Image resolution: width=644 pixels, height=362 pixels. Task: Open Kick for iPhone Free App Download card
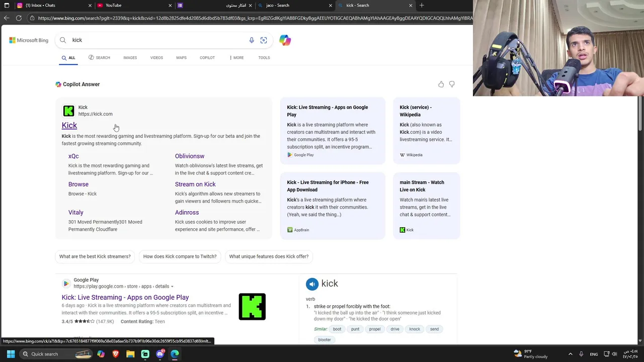click(333, 206)
